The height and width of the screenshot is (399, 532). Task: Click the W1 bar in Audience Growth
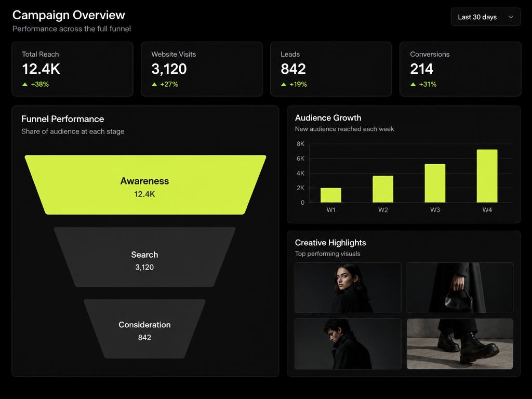pos(331,195)
